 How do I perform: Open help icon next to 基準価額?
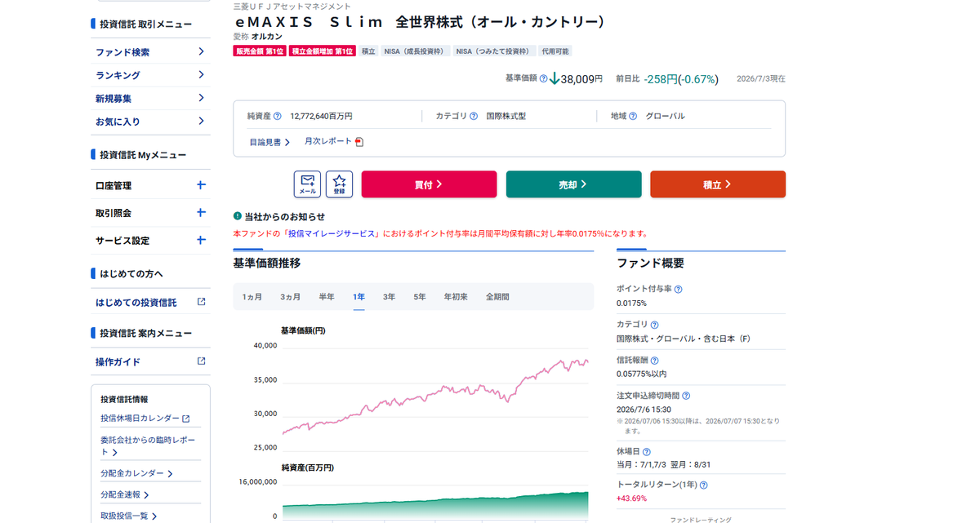543,79
